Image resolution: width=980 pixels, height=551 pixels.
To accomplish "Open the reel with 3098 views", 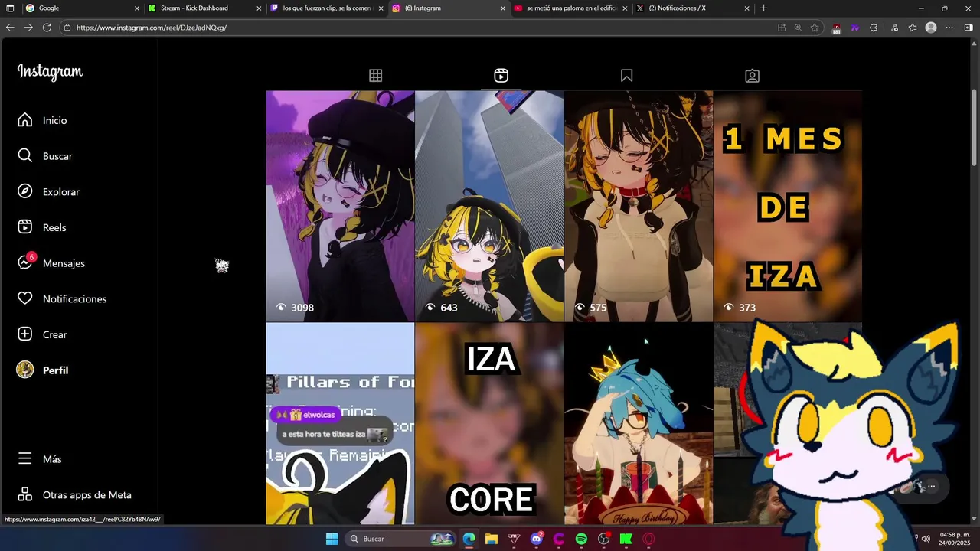I will tap(340, 206).
